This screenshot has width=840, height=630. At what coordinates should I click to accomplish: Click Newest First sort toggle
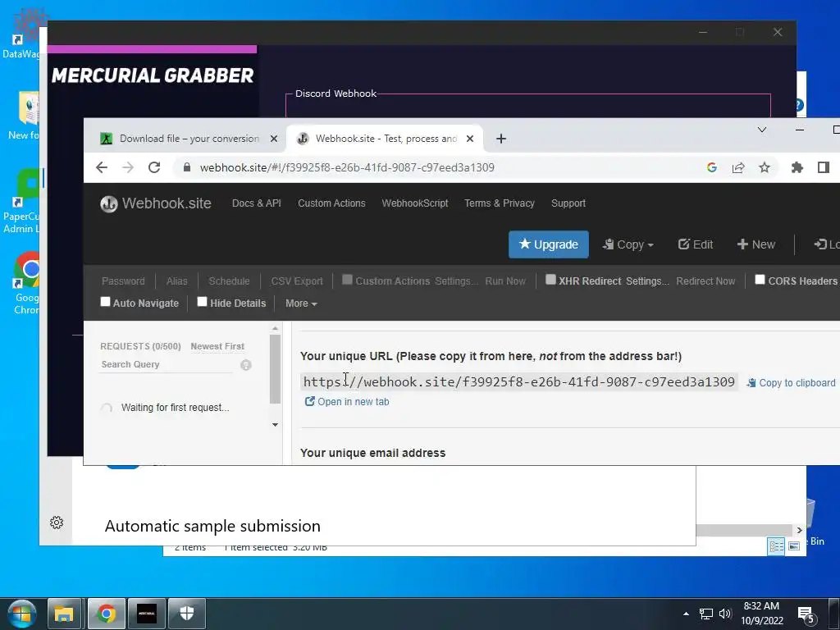point(217,347)
